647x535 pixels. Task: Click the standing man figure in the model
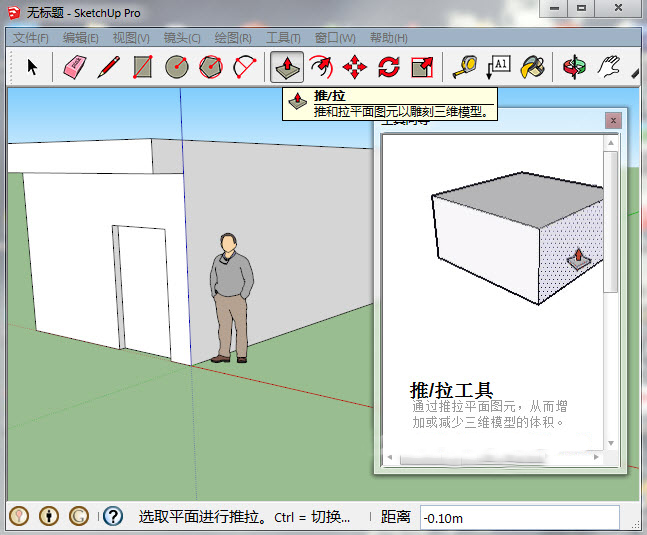(231, 298)
